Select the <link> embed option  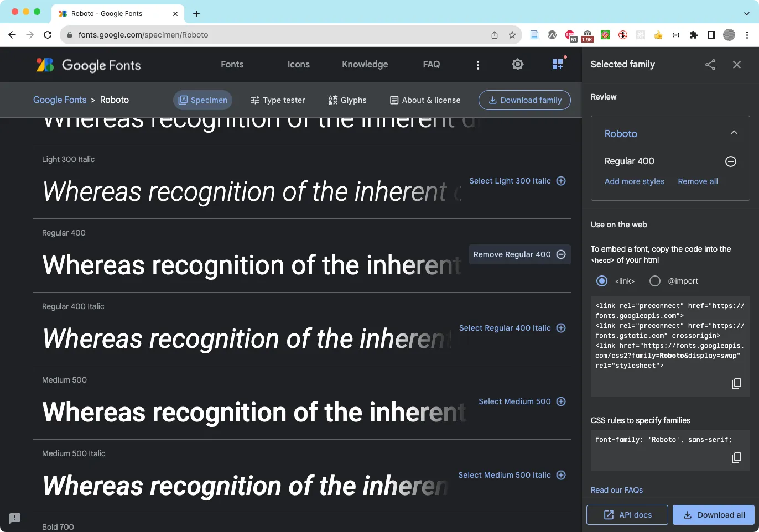(x=601, y=281)
